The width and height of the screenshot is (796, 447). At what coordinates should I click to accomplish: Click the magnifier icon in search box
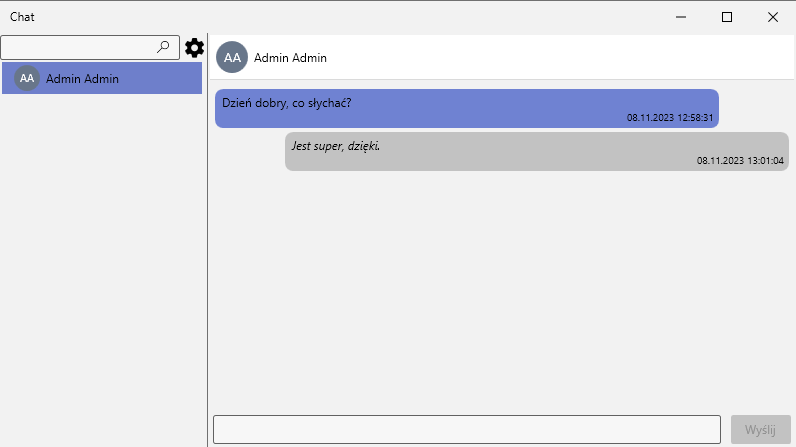(164, 47)
